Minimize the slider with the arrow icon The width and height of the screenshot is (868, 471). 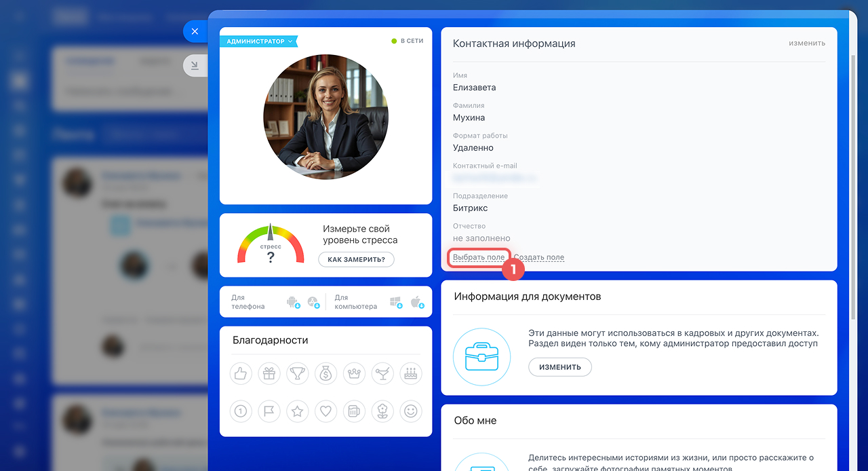tap(195, 65)
